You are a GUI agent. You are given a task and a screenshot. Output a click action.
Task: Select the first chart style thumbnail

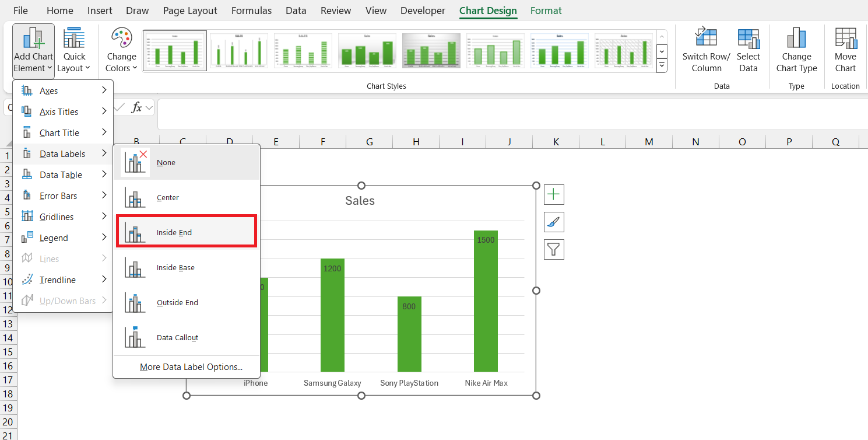(x=175, y=50)
